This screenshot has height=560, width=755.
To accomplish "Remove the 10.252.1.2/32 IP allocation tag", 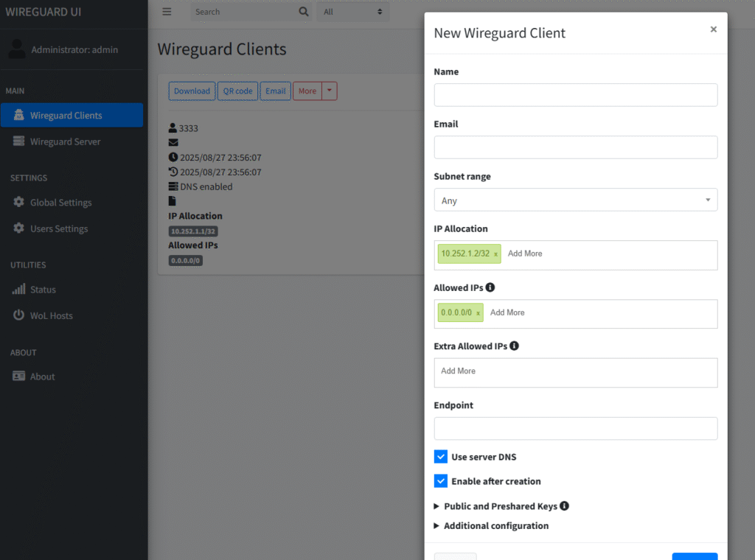I will (495, 253).
